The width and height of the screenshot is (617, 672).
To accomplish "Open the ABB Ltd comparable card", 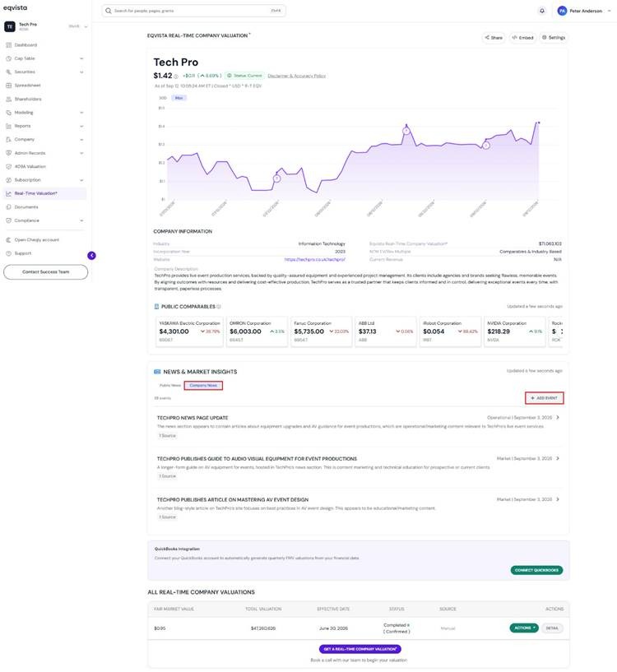I will point(386,331).
